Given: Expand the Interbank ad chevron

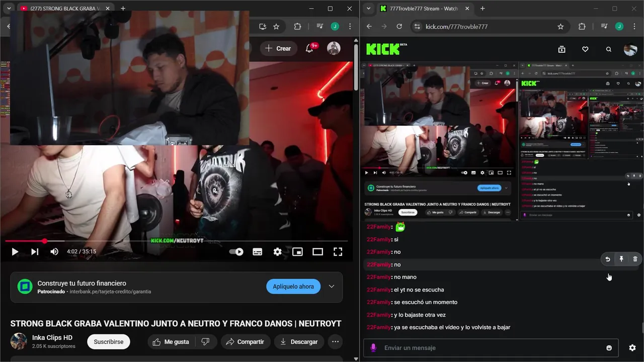Looking at the screenshot, I should [x=332, y=287].
